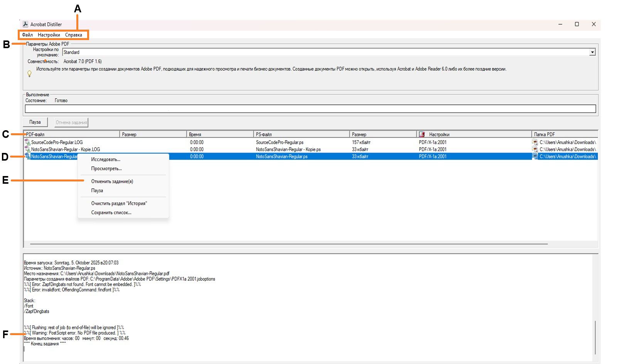Click the PDF folder icon in the Kopie row

pos(535,149)
